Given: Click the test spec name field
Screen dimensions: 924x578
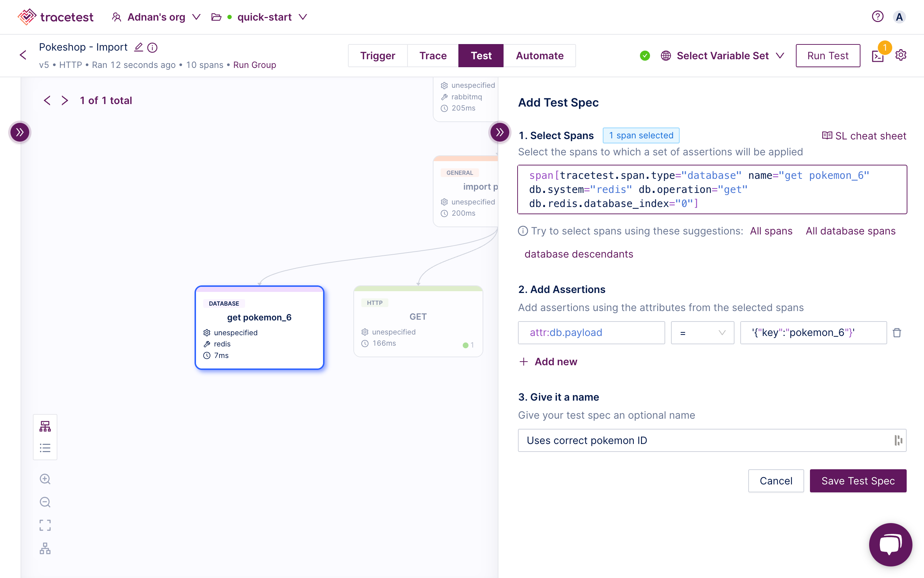Looking at the screenshot, I should 712,440.
